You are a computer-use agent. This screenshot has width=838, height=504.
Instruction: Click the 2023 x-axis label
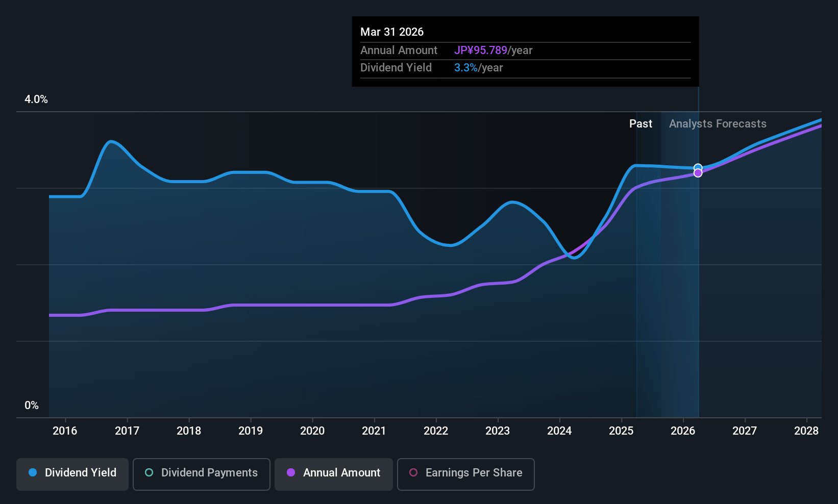[x=498, y=431]
